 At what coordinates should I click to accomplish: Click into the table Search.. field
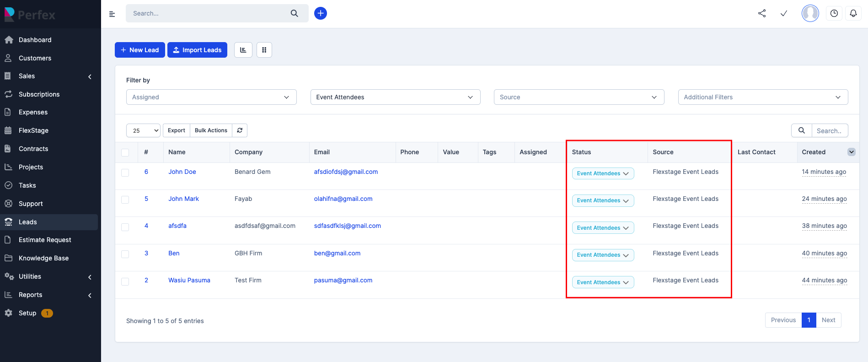coord(830,130)
